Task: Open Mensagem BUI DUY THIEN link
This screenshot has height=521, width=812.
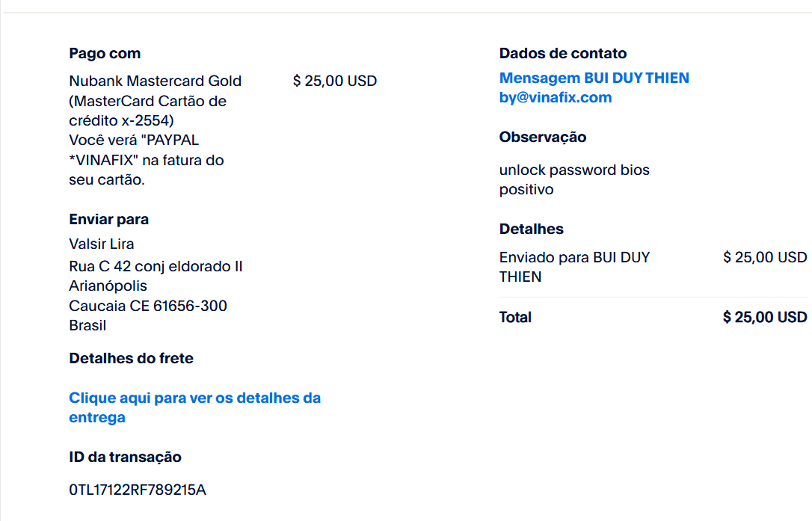Action: point(594,78)
